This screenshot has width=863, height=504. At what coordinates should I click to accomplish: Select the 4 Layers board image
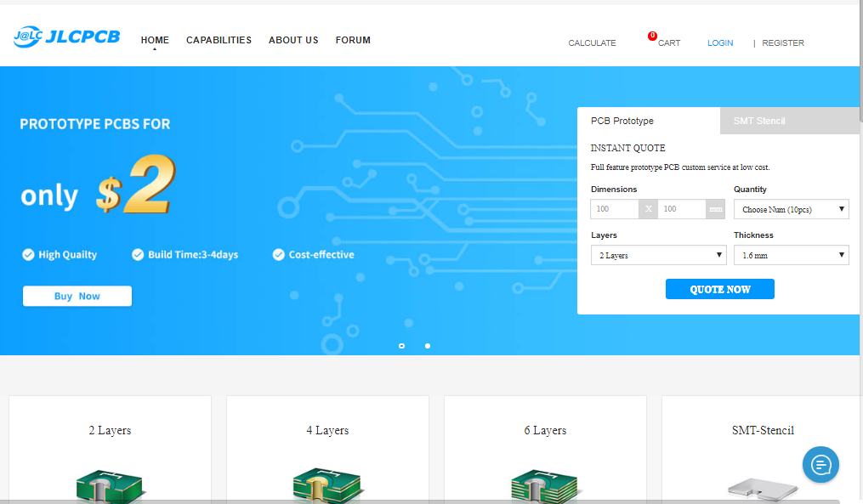pyautogui.click(x=327, y=486)
